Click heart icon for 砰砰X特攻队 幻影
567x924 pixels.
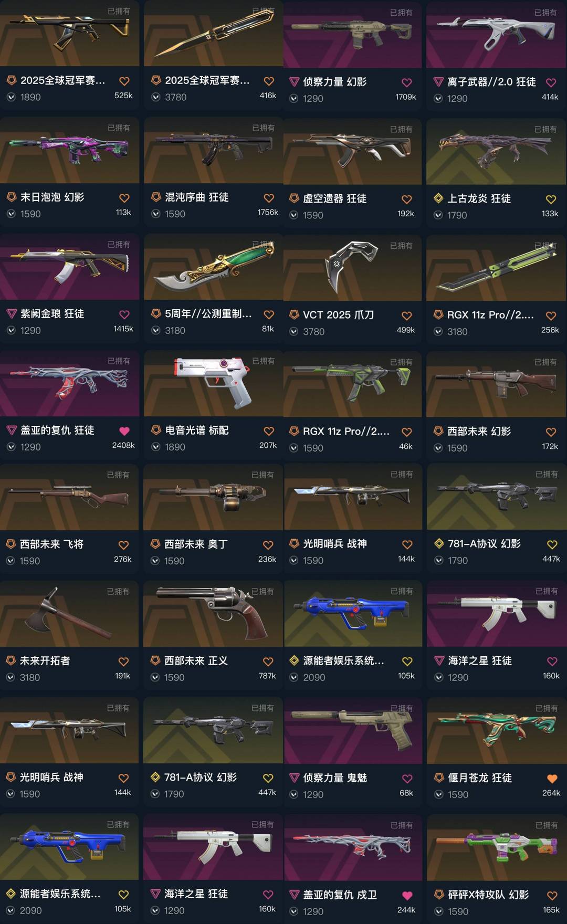click(x=552, y=896)
